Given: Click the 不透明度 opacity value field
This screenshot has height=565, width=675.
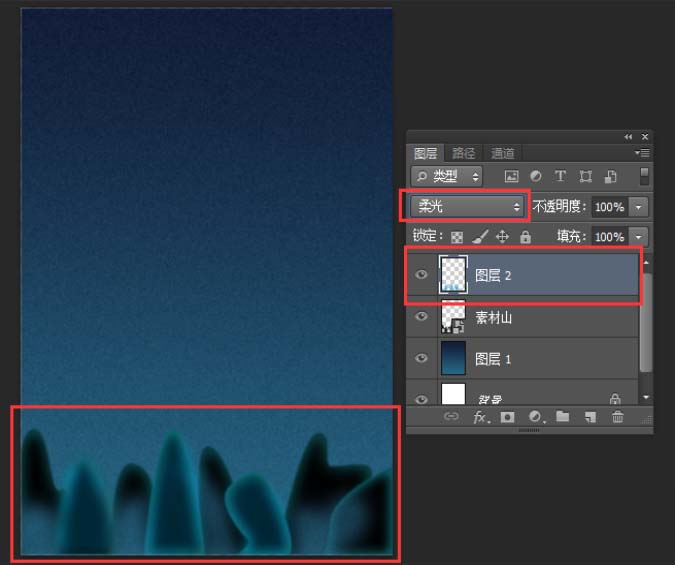Looking at the screenshot, I should pos(609,207).
